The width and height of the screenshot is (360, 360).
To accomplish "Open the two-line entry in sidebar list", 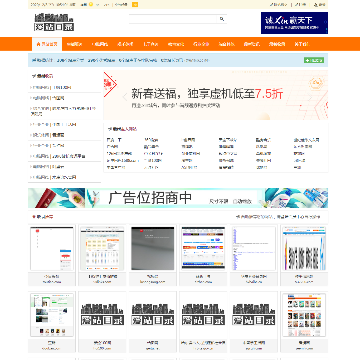I will [x=64, y=111].
